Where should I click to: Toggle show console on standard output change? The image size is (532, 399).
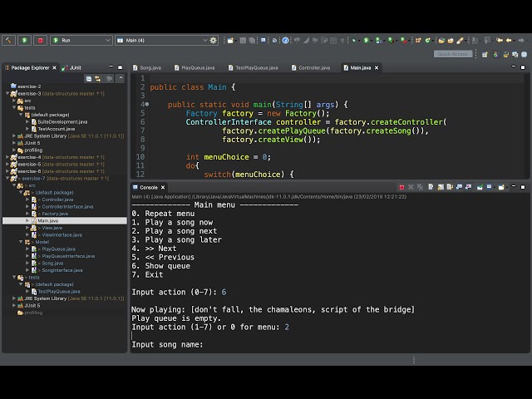tap(459, 187)
